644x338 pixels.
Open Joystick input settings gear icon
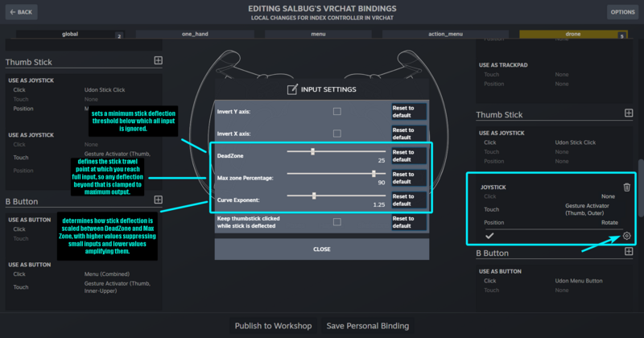tap(627, 236)
